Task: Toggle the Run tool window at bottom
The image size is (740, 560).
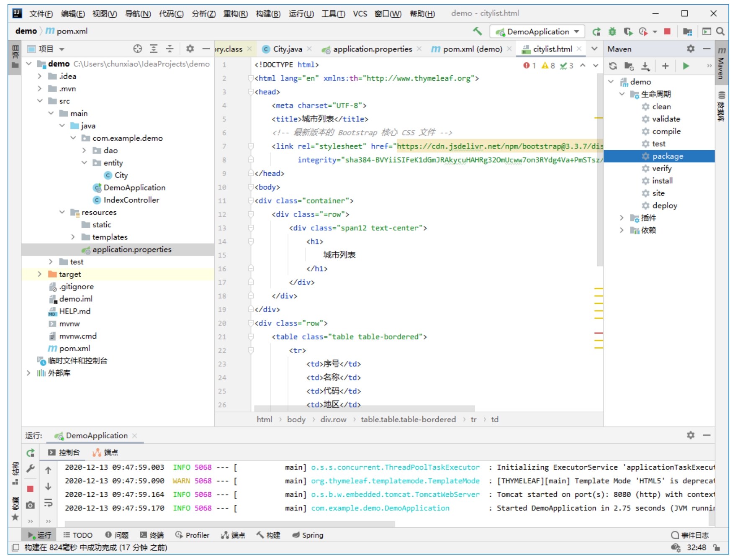Action: [x=40, y=535]
